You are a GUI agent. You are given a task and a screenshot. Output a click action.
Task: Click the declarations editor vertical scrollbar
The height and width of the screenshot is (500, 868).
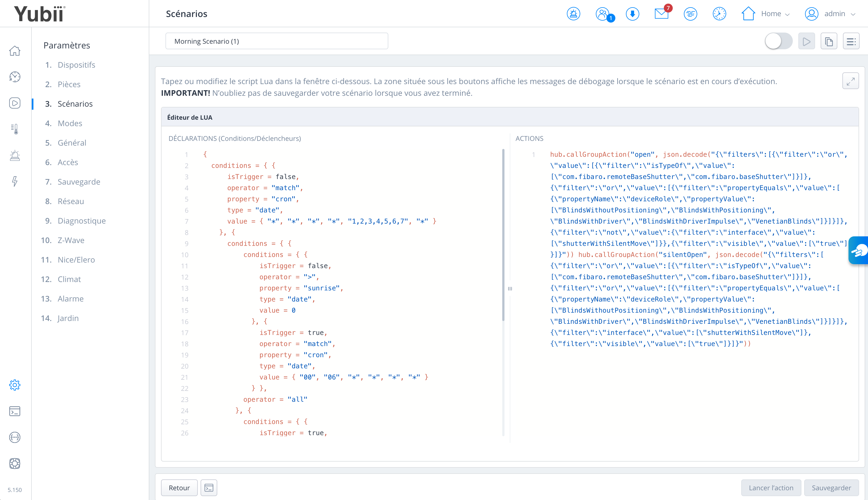pyautogui.click(x=503, y=235)
